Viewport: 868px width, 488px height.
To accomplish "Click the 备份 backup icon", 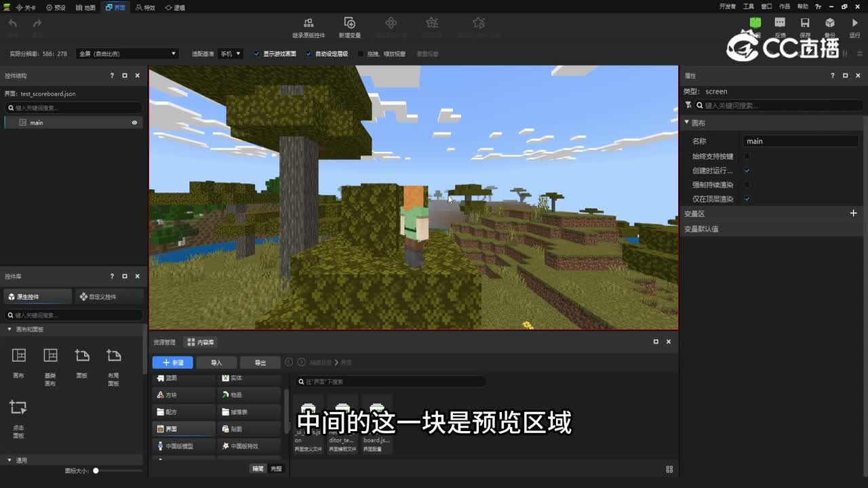I will tap(830, 23).
